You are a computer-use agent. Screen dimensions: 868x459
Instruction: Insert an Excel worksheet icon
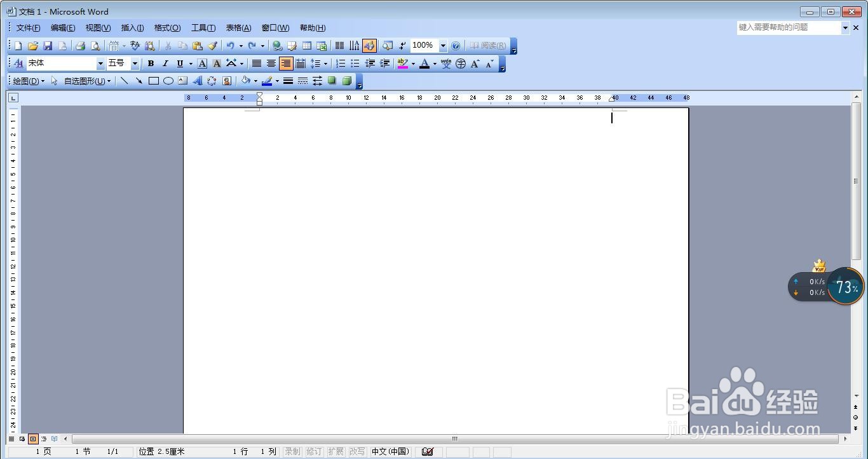click(322, 46)
